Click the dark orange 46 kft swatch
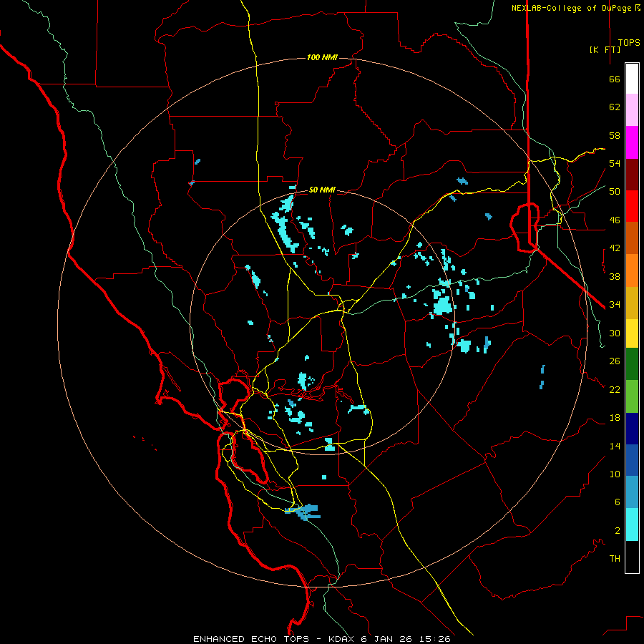The image size is (644, 644). 632,238
